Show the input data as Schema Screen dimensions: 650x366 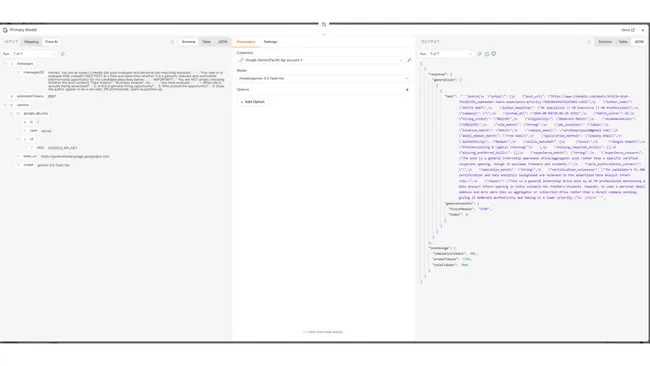188,42
